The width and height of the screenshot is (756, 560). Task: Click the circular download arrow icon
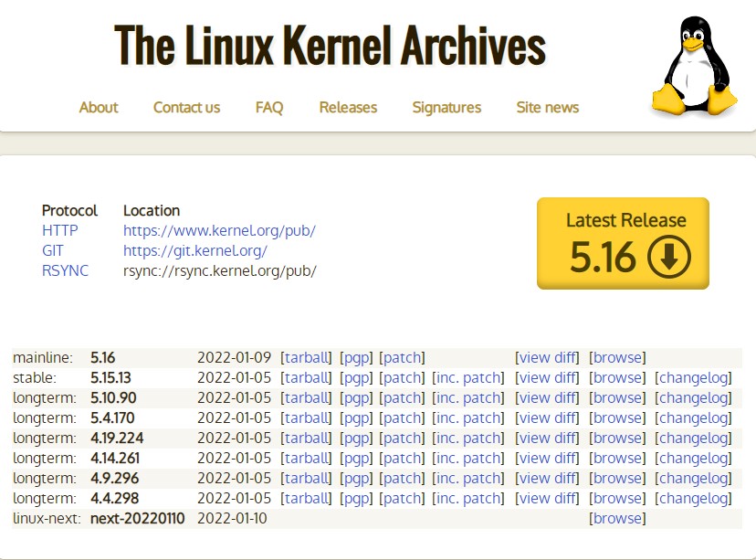pos(667,257)
